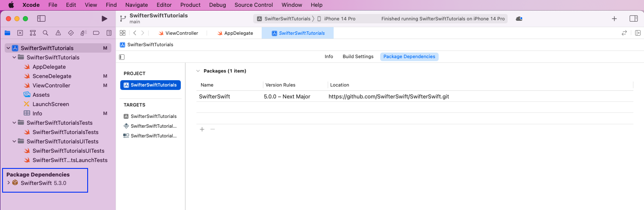
Task: Open the Project navigator folder icon
Action: [x=7, y=33]
